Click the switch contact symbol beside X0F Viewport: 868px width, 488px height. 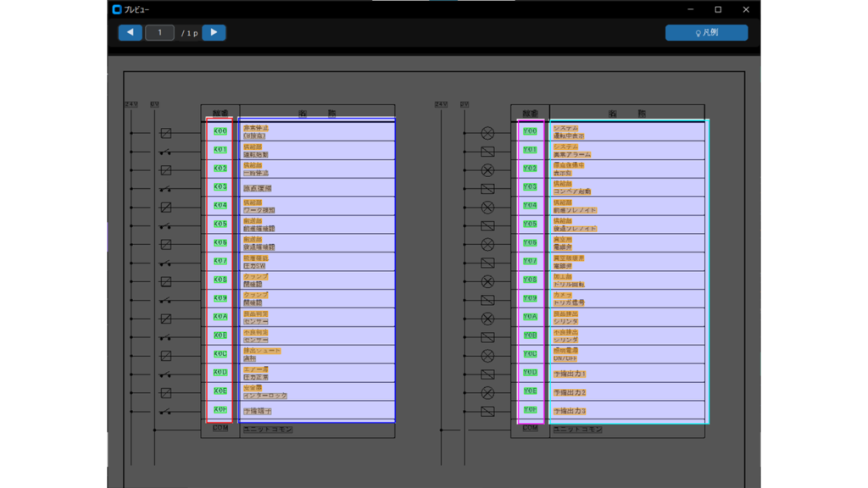(166, 412)
